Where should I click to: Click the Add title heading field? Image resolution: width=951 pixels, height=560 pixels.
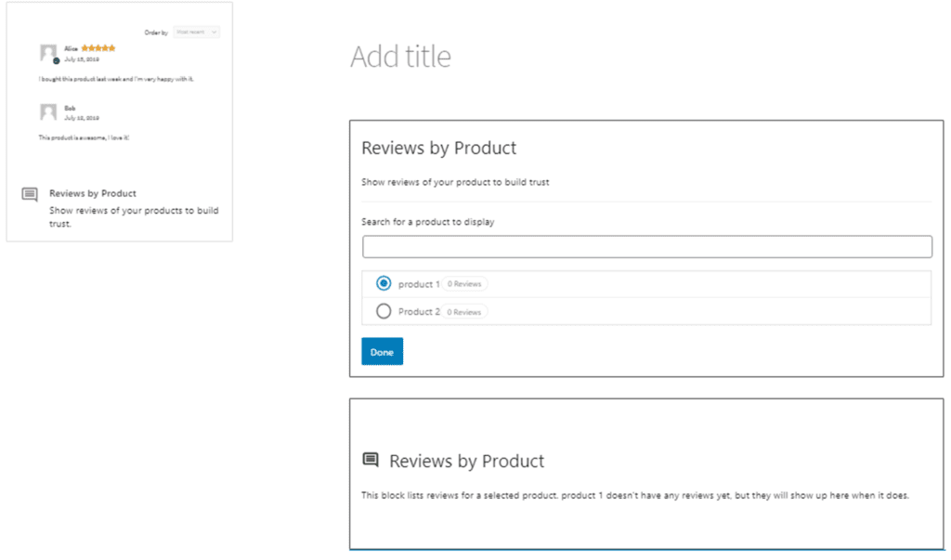point(400,57)
